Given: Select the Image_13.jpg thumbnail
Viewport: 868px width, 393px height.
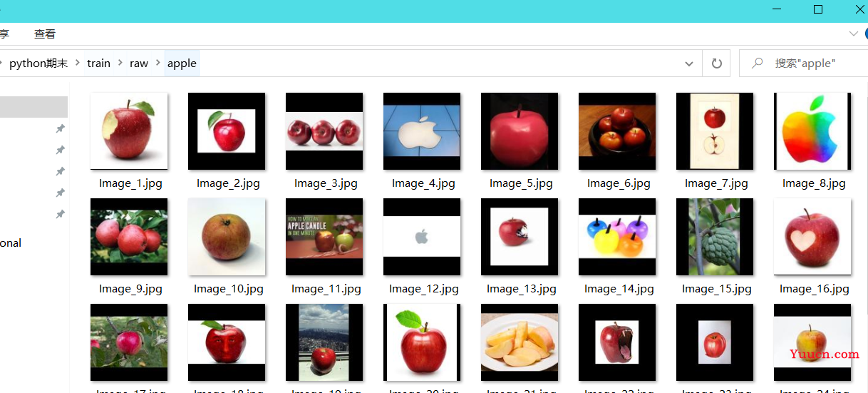Looking at the screenshot, I should tap(520, 237).
